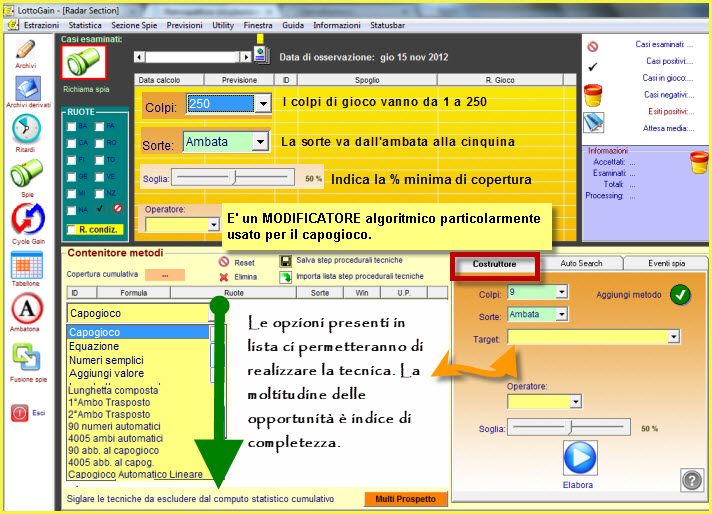This screenshot has width=712, height=514.
Task: Select Numeri semplici in the method list
Action: tap(106, 360)
